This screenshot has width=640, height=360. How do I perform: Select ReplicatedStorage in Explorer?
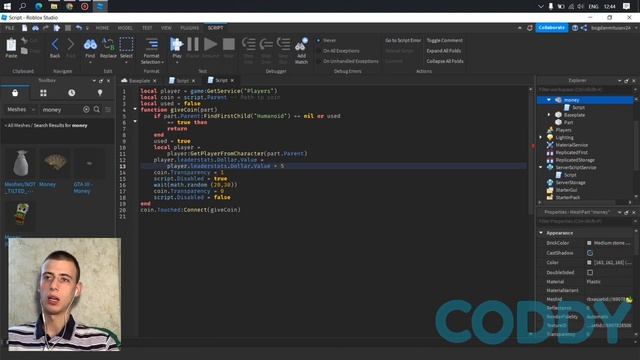pyautogui.click(x=575, y=160)
